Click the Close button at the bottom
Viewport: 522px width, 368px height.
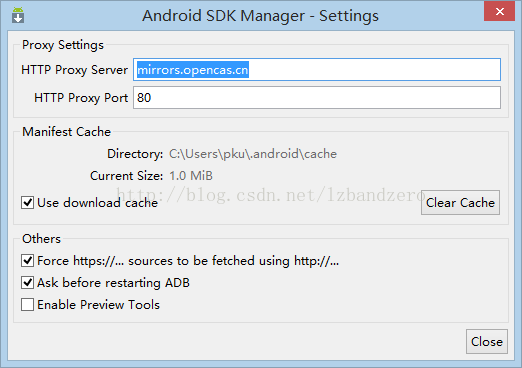point(487,342)
